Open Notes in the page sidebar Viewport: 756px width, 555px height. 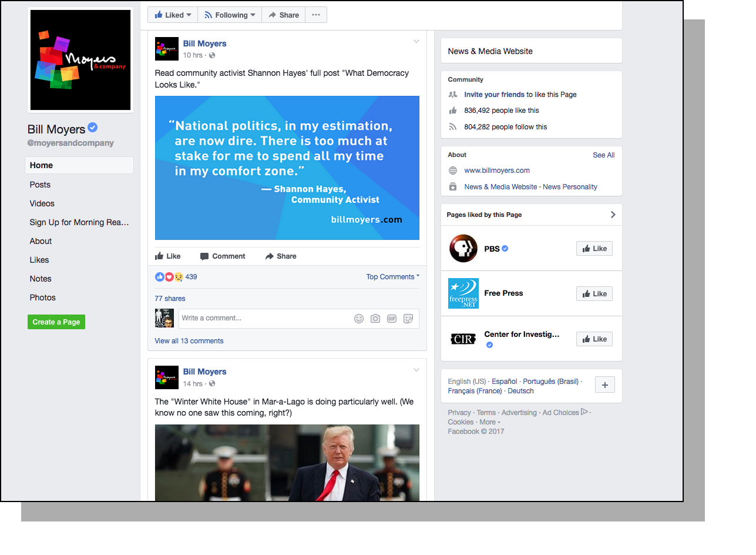coord(41,279)
